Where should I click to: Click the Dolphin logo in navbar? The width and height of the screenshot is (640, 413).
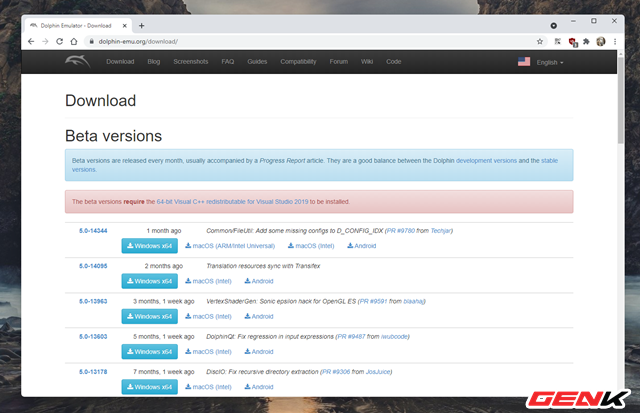pos(78,61)
